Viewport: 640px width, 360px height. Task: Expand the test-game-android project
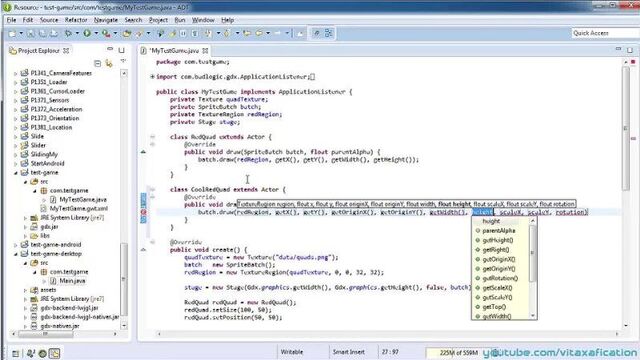click(x=16, y=245)
